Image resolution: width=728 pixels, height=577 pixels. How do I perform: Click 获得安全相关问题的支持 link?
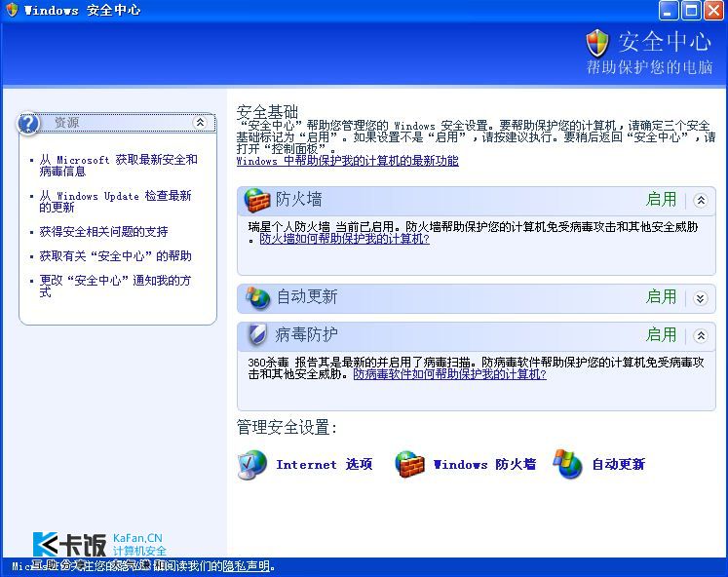tap(103, 232)
